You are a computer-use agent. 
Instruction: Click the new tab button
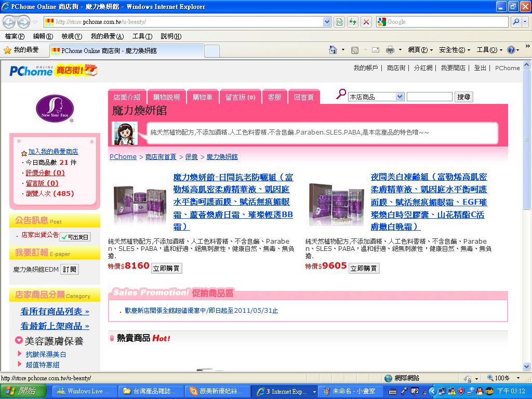coord(212,51)
